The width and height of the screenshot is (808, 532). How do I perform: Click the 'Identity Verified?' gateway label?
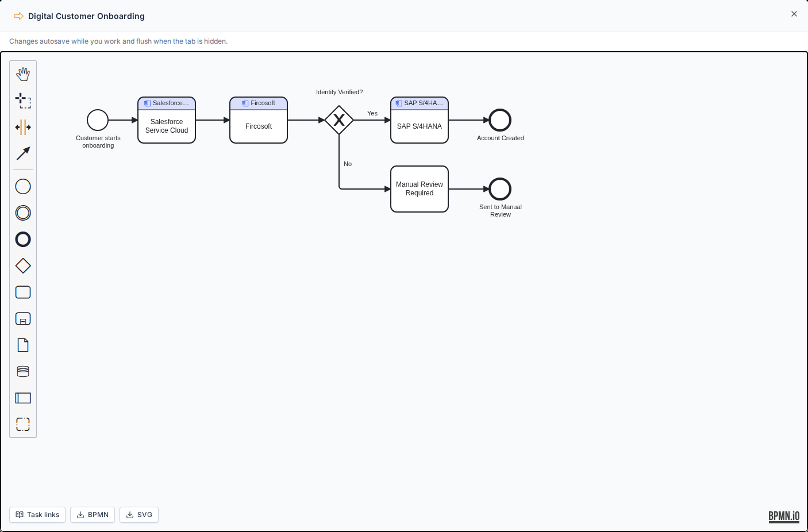click(339, 92)
